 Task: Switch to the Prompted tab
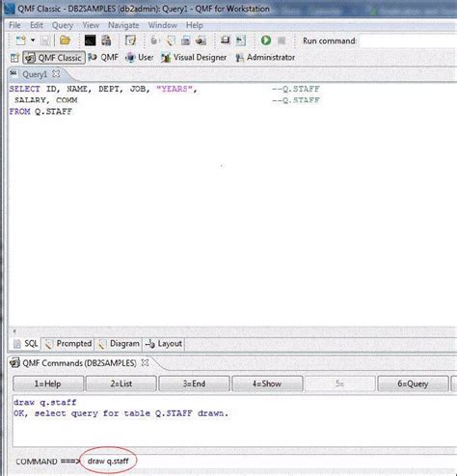68,344
